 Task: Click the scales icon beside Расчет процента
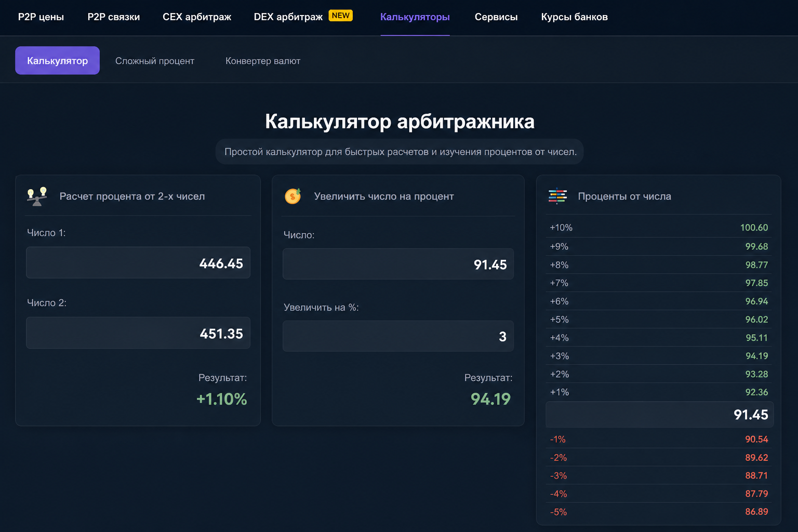37,196
